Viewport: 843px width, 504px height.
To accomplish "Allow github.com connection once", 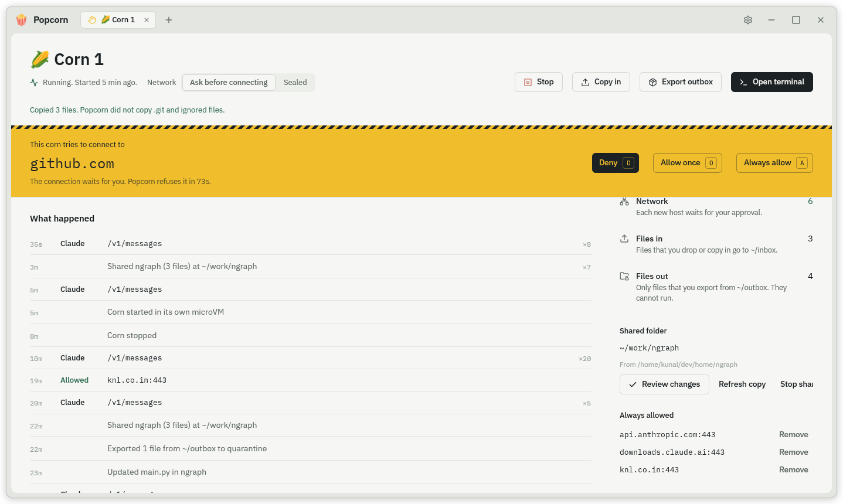I will click(x=688, y=163).
